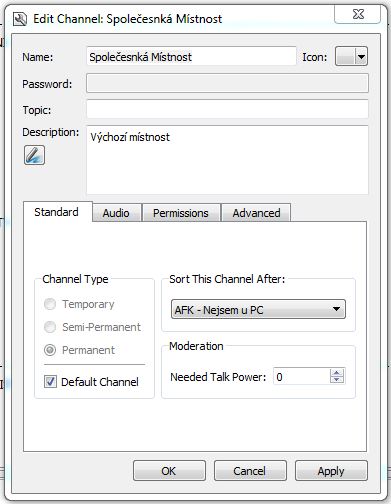
Task: Click the wrench icon in title bar
Action: [x=20, y=19]
